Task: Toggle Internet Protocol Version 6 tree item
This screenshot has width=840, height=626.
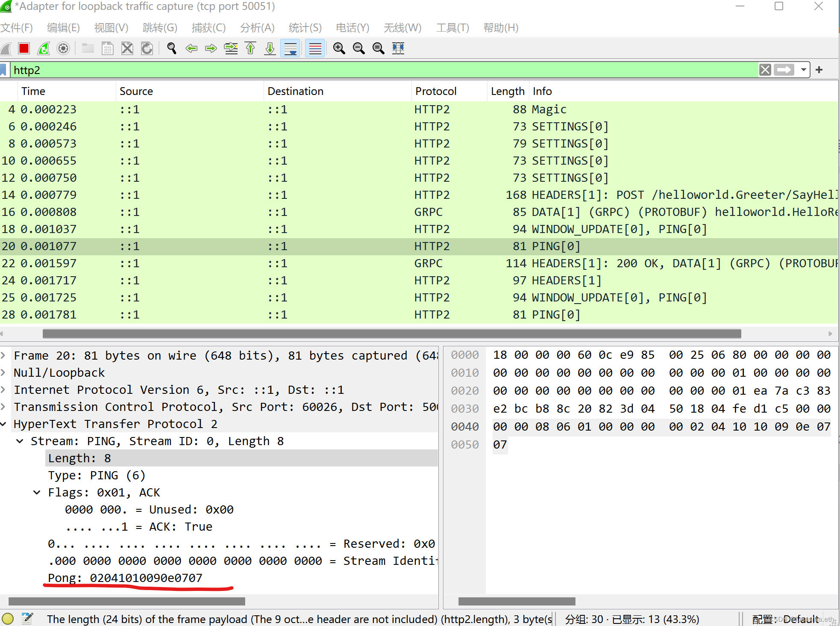Action: pos(7,389)
